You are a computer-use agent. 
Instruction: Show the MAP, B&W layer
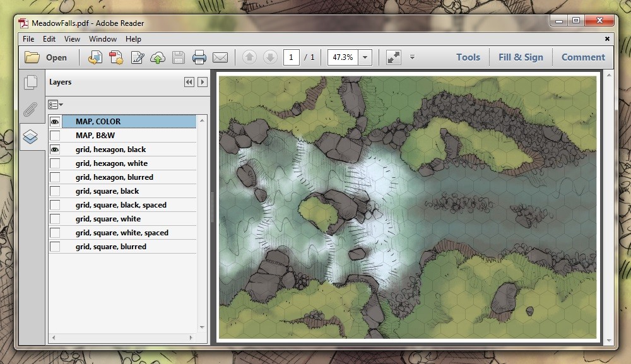[x=55, y=136]
